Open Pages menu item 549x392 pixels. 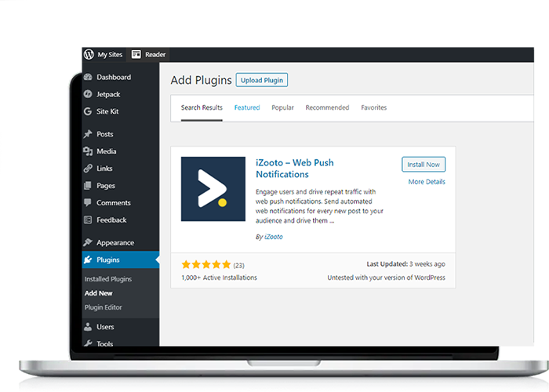pos(106,186)
